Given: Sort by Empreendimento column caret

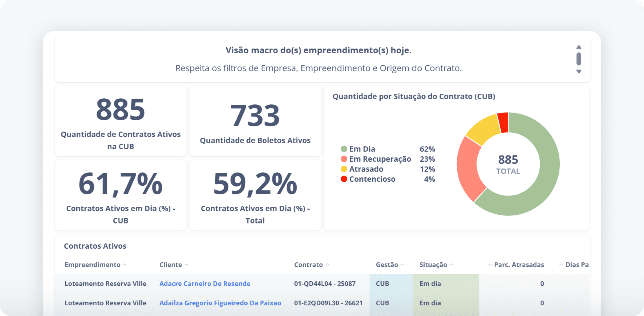Looking at the screenshot, I should [125, 265].
